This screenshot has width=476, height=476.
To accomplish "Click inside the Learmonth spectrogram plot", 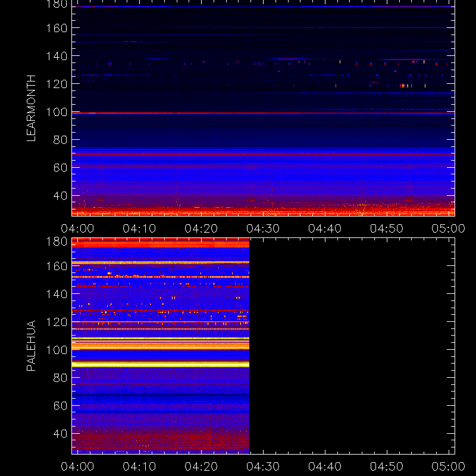I will click(x=263, y=108).
